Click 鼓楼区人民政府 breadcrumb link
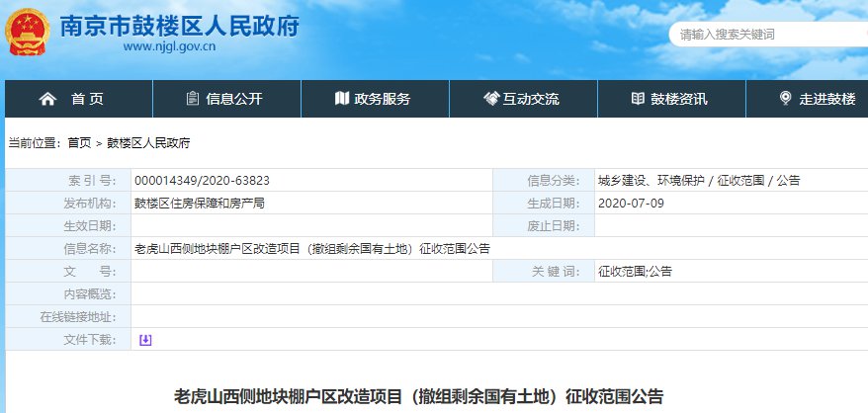 (x=148, y=143)
